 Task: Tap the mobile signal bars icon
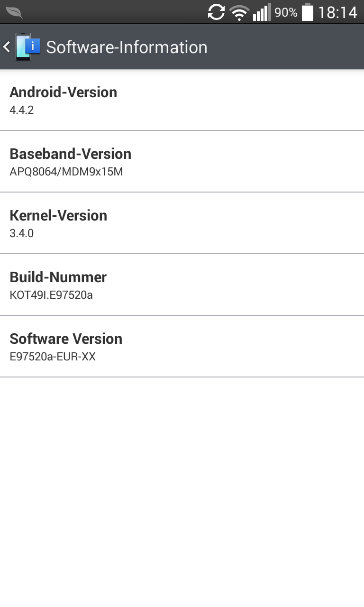tap(262, 12)
